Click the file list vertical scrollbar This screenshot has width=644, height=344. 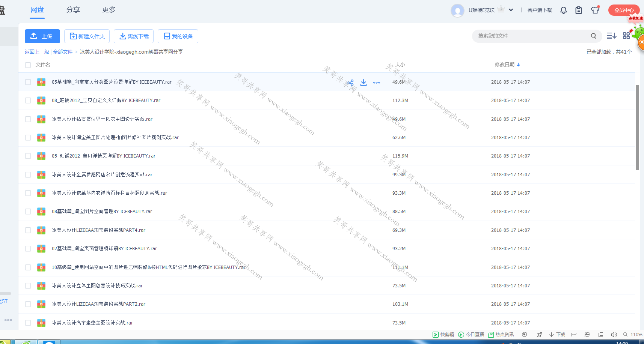pyautogui.click(x=637, y=128)
